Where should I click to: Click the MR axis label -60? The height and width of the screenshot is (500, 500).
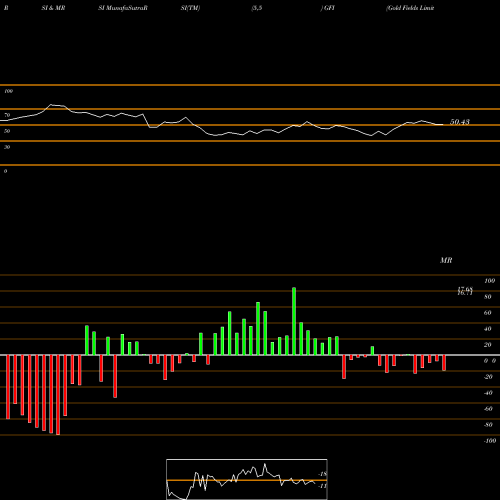[488, 409]
